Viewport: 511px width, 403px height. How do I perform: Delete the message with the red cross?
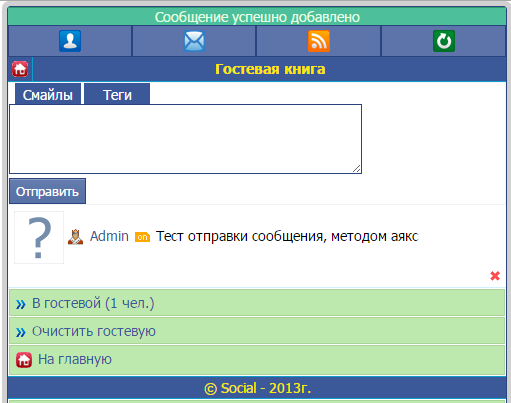(495, 276)
